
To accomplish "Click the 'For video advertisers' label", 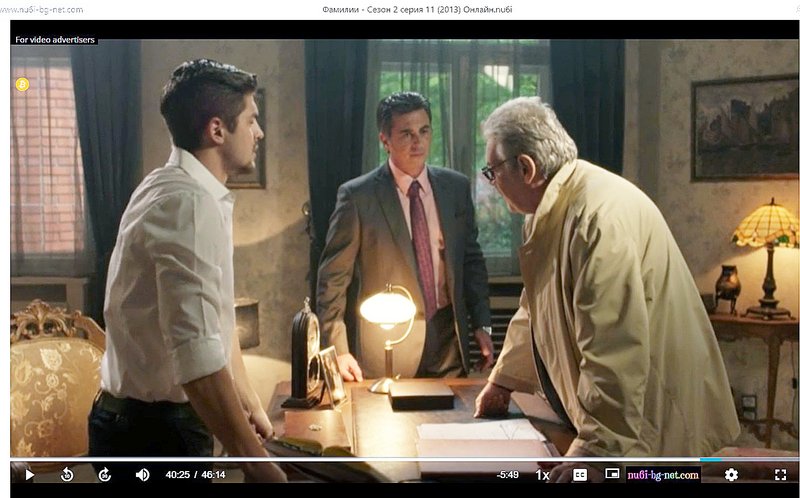I will coord(55,40).
